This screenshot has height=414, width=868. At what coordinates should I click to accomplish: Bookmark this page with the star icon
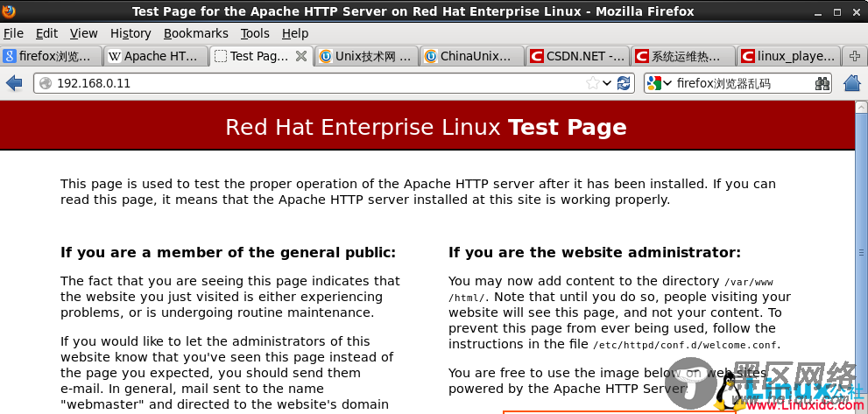(x=592, y=83)
